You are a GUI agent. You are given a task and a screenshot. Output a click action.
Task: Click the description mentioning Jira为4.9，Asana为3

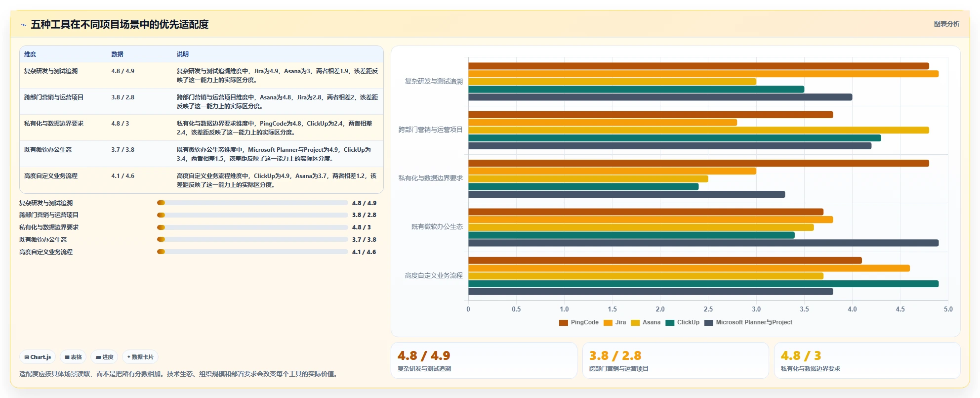[x=278, y=75]
